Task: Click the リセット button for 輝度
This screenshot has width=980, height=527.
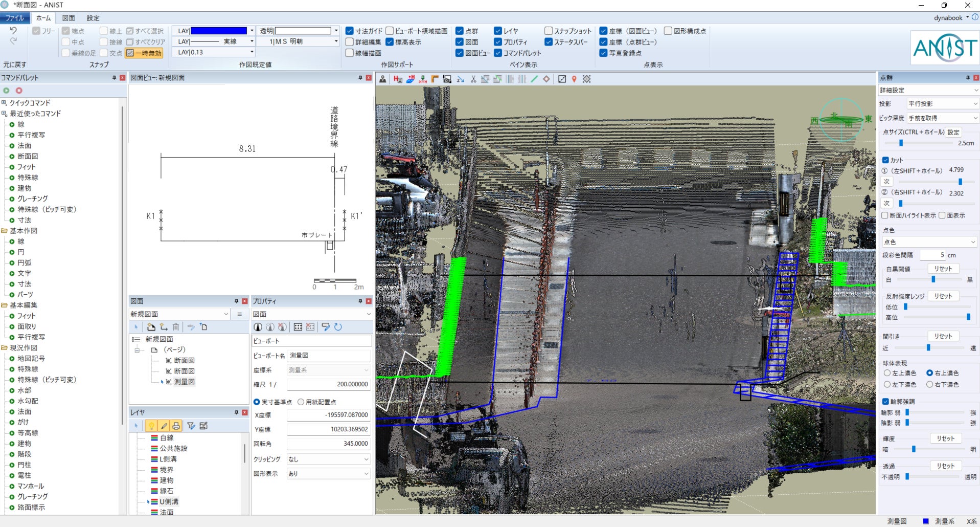Action: 945,438
